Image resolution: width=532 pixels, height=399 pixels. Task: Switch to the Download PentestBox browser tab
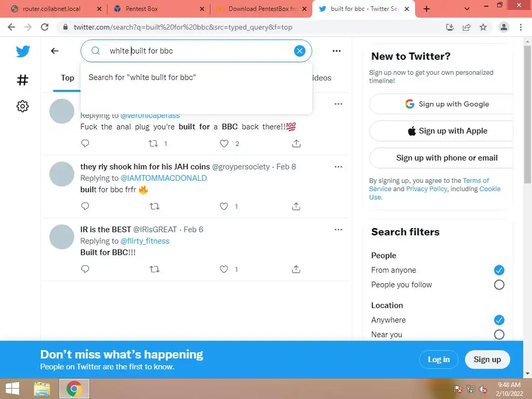coord(261,9)
